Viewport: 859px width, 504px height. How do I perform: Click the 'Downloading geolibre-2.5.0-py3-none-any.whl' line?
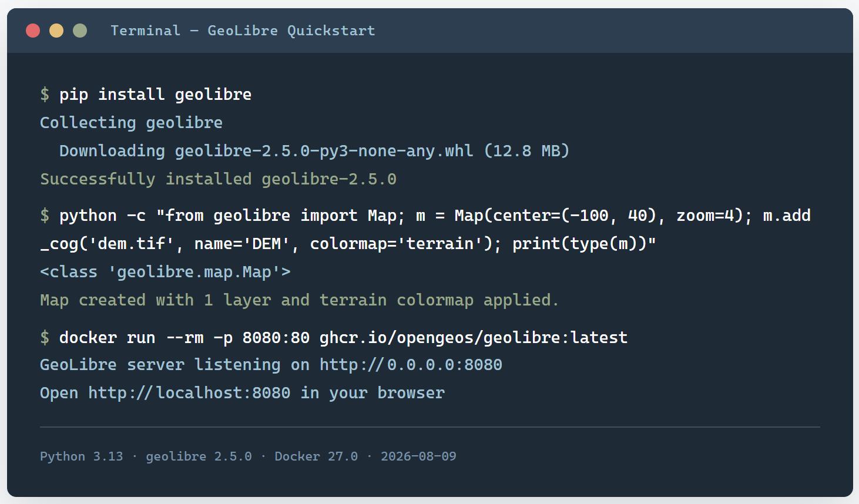coord(314,151)
